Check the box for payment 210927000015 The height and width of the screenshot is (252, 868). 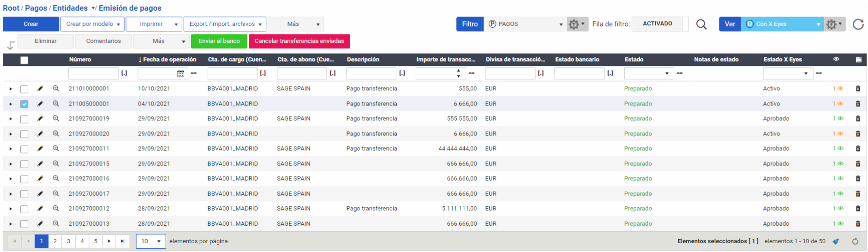coord(24,164)
